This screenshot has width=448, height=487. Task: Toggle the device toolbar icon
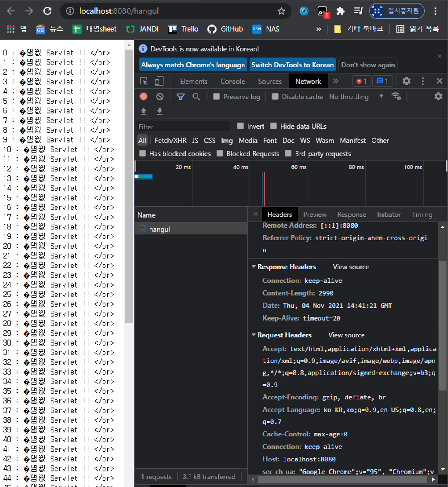pyautogui.click(x=159, y=81)
